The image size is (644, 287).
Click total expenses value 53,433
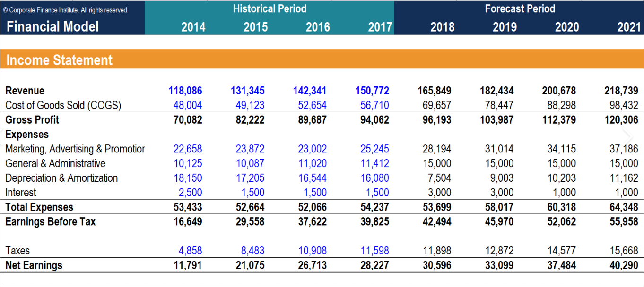[188, 207]
